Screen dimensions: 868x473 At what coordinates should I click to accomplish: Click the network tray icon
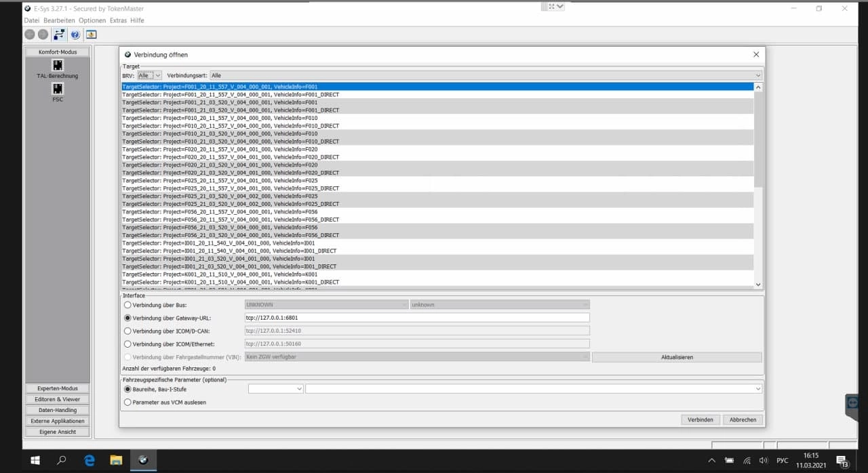click(x=747, y=461)
